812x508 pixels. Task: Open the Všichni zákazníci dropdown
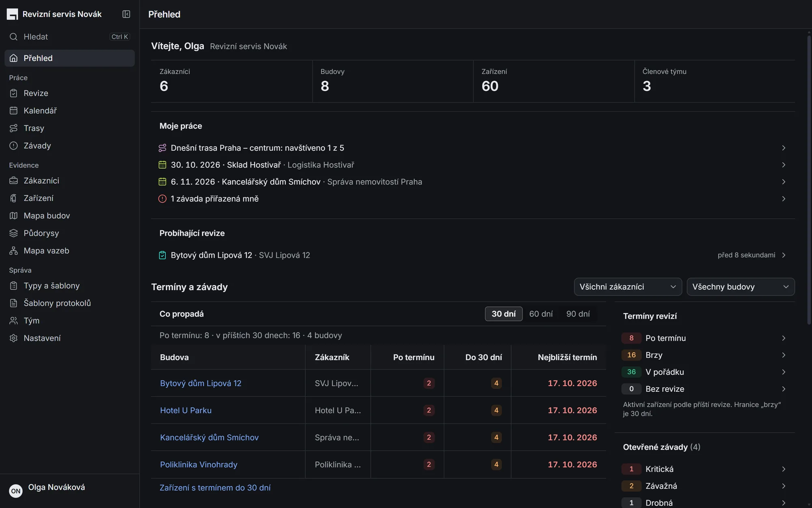point(628,287)
